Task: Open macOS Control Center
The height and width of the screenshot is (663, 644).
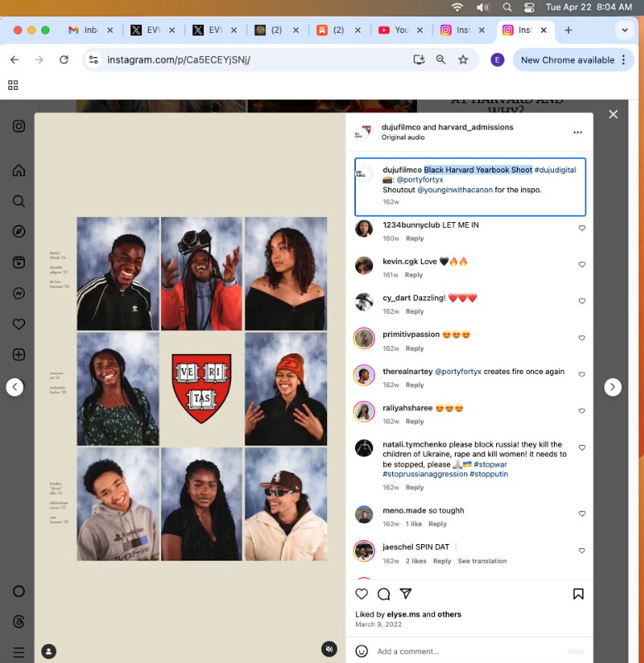Action: [529, 7]
